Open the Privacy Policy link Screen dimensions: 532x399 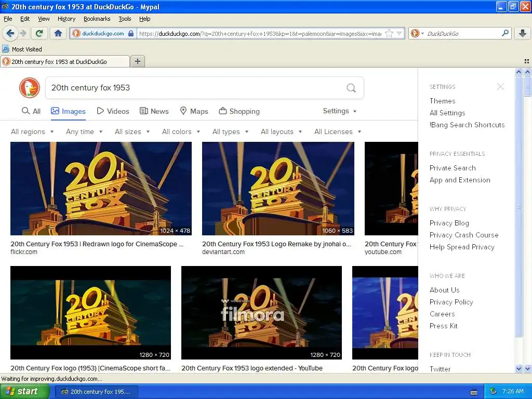[451, 302]
